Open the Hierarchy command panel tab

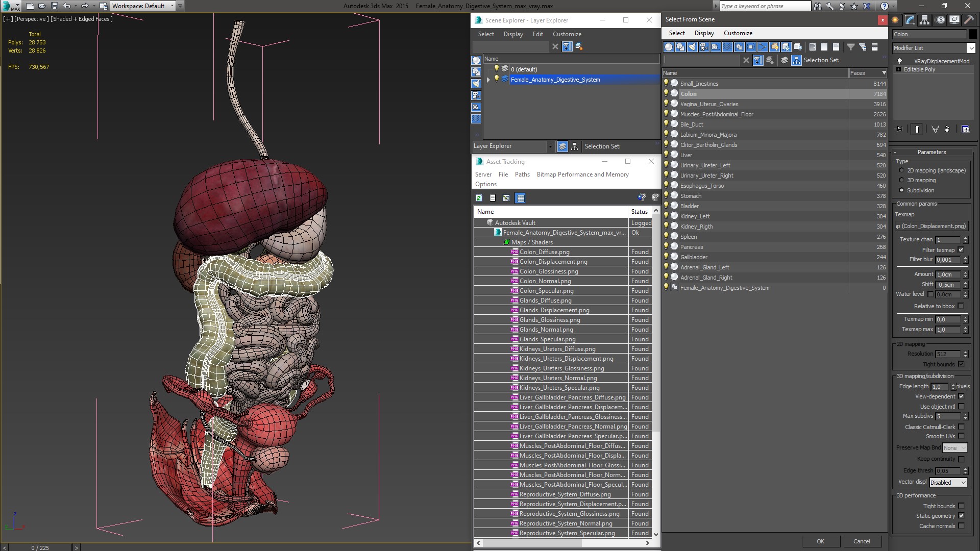(x=925, y=20)
